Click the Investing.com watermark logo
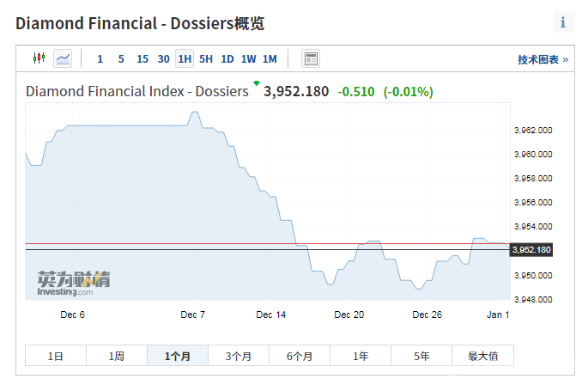588x391 pixels. click(73, 284)
